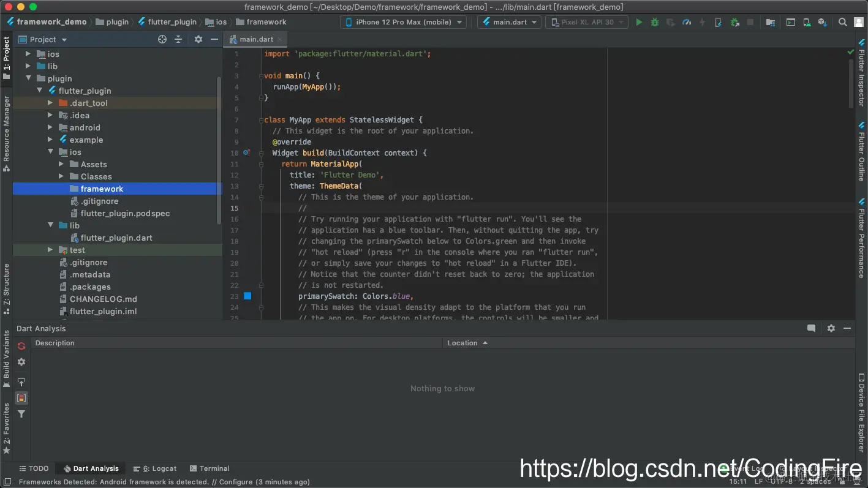The width and height of the screenshot is (868, 488).
Task: Open the Flutter Outline side tab
Action: tap(861, 151)
